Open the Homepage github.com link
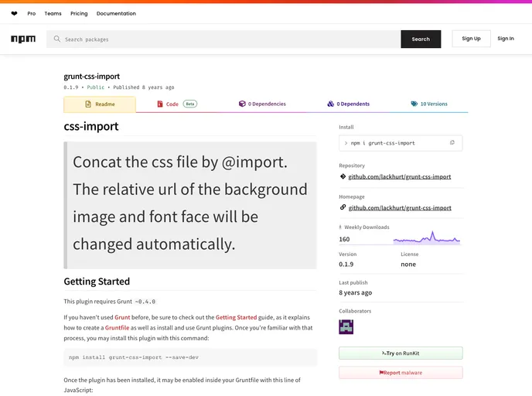This screenshot has height=396, width=532. [x=400, y=208]
